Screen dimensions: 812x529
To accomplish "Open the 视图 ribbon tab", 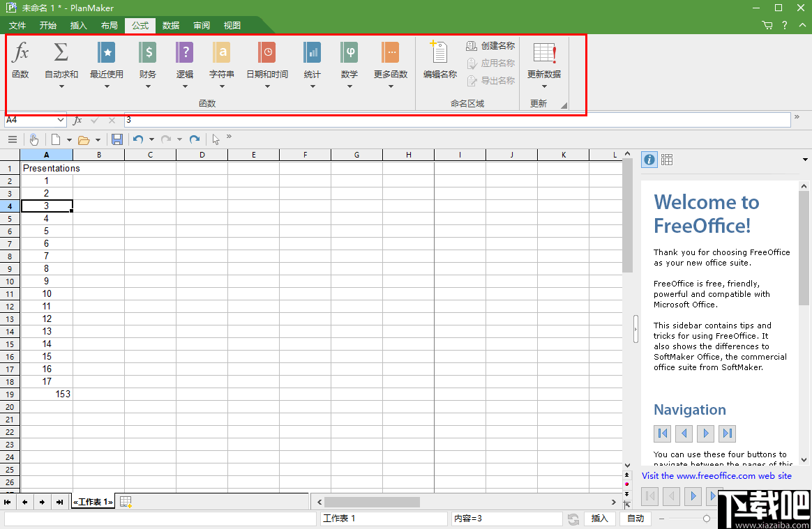I will [x=232, y=25].
